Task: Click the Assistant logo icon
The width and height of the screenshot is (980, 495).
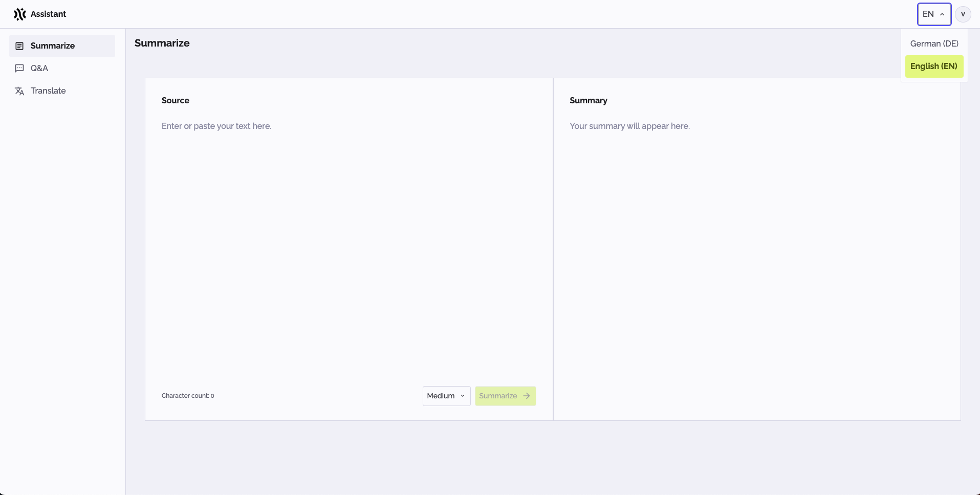Action: click(19, 14)
